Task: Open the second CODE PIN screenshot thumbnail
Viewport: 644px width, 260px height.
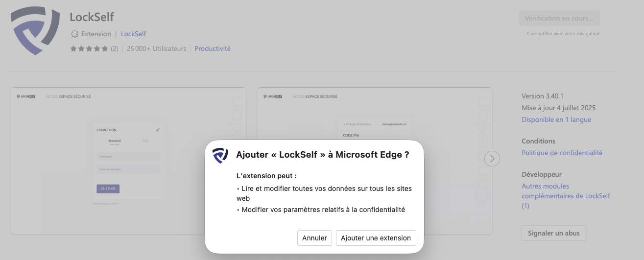Action: pyautogui.click(x=375, y=114)
